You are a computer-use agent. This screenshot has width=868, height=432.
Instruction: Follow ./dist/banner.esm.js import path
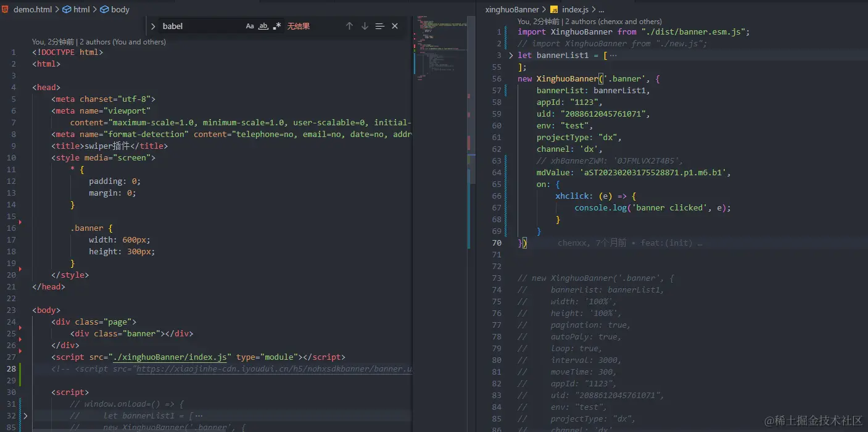693,31
